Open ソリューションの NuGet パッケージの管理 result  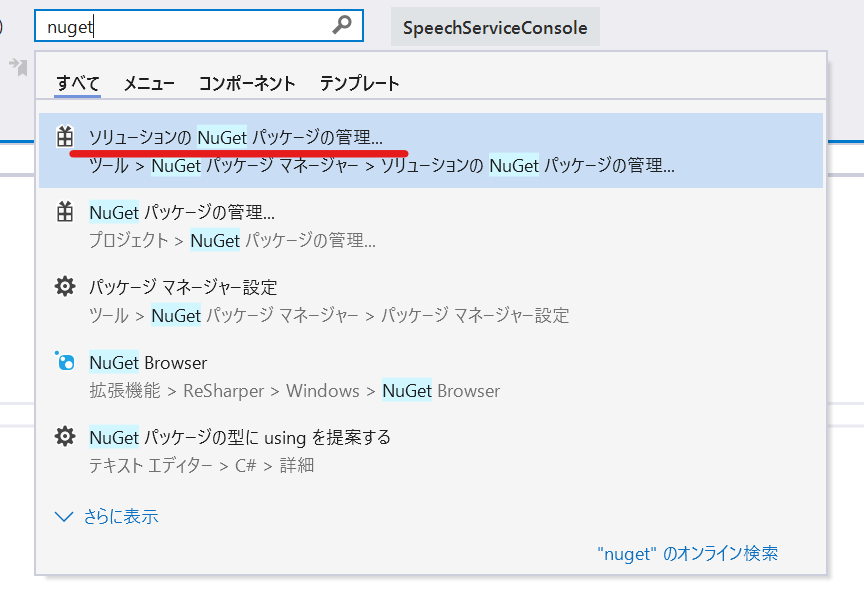[431, 150]
